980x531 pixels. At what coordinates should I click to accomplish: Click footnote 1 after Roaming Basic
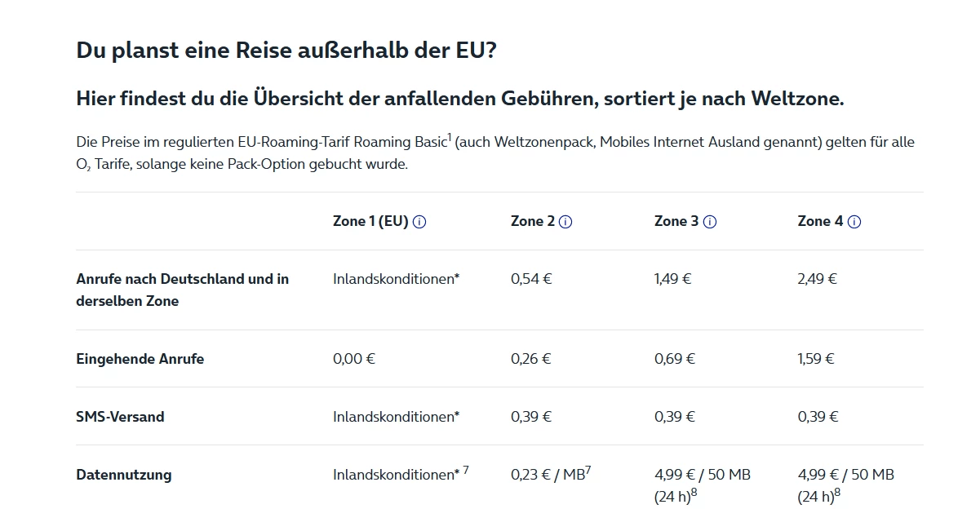449,137
